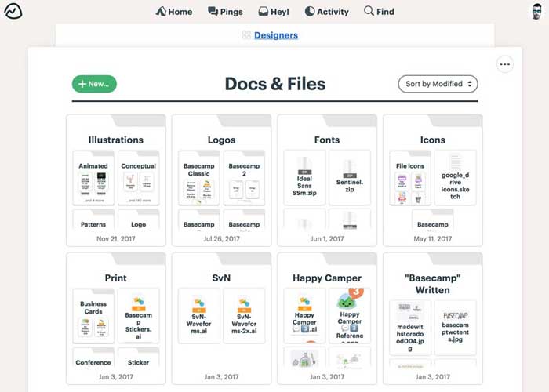Open the Animated subfolder thumbnail
The image size is (549, 392).
tap(93, 178)
